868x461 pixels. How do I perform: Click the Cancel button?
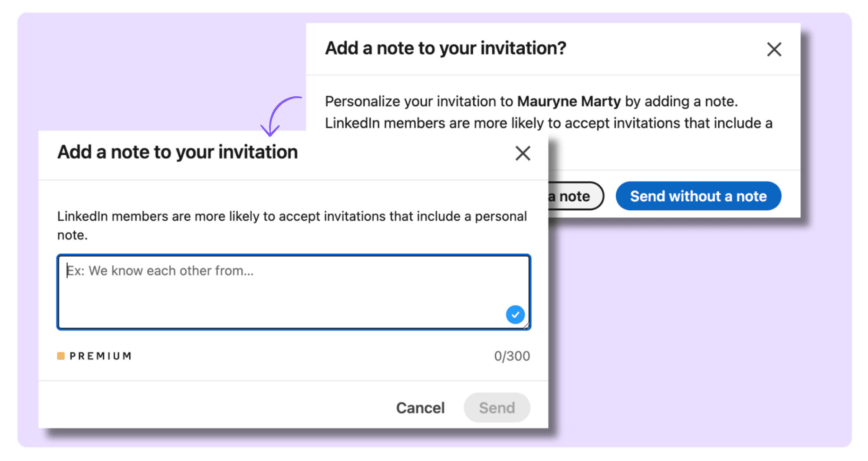420,408
